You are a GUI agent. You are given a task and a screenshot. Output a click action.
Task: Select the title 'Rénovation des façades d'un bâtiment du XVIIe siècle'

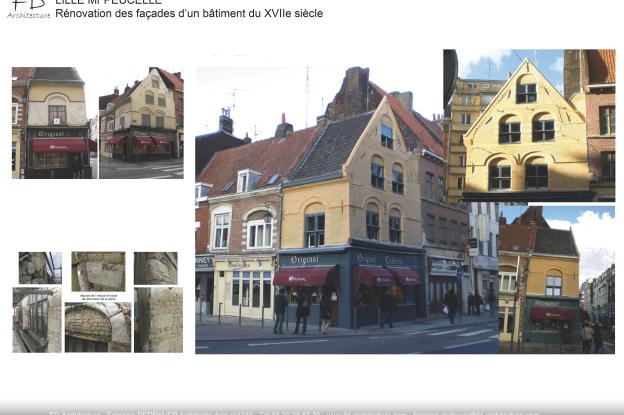pyautogui.click(x=189, y=14)
